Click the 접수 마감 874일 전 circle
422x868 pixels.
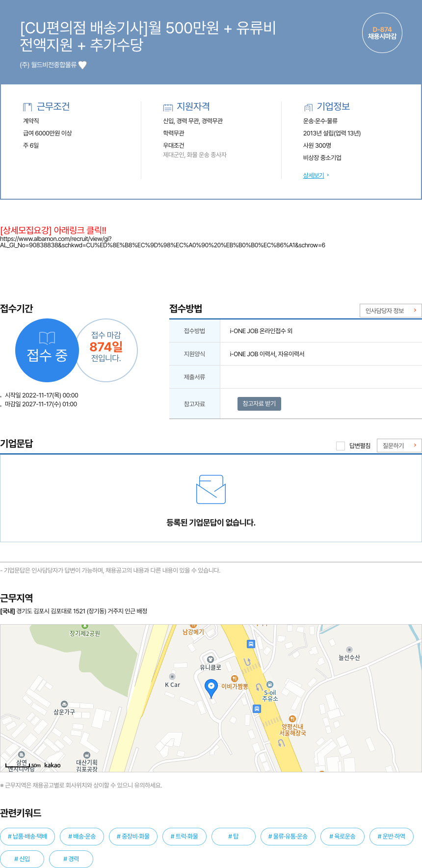coord(106,350)
